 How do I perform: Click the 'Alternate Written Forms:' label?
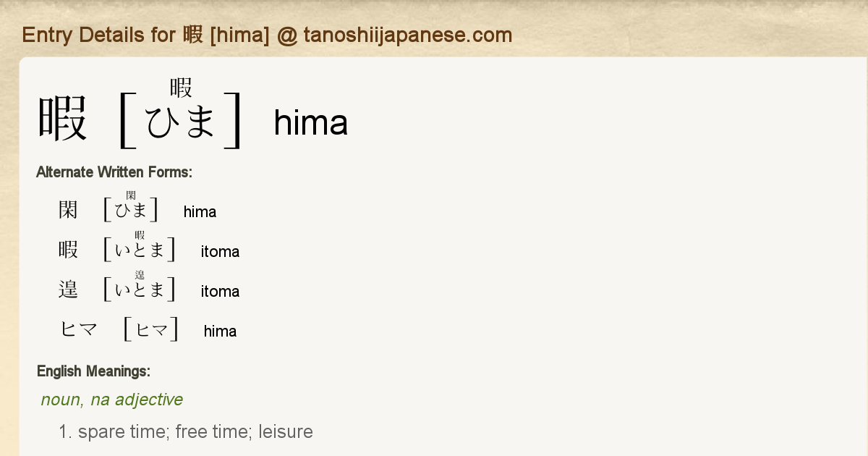coord(114,172)
